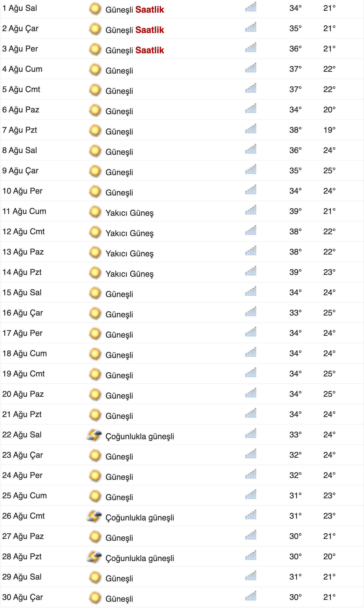364x608 pixels.
Task: Click the sun icon on 11 Ağu Cum
Action: coord(95,212)
